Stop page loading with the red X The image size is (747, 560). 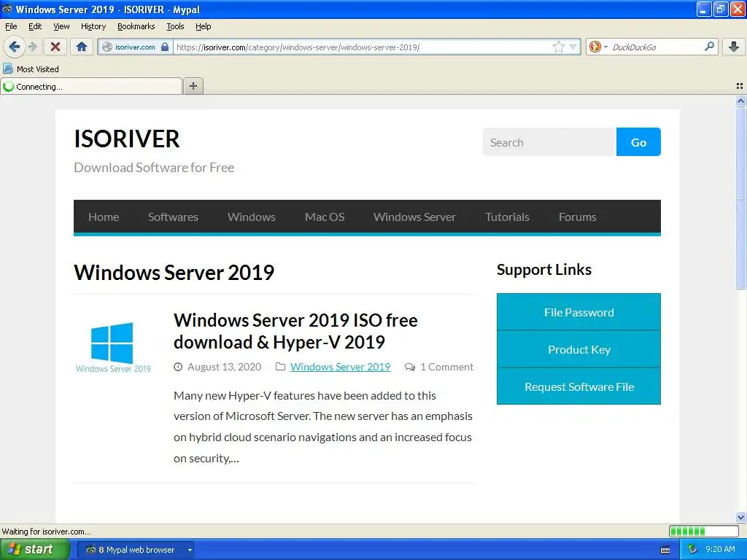click(55, 47)
